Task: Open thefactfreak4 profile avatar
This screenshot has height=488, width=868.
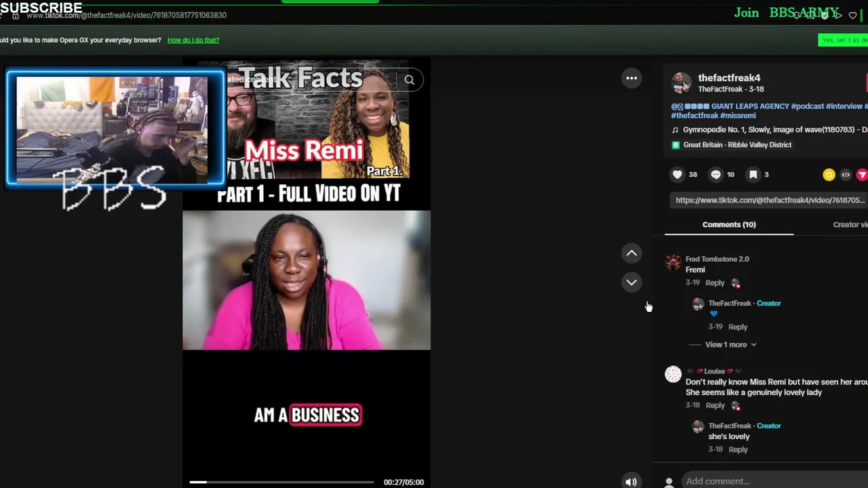Action: click(682, 83)
